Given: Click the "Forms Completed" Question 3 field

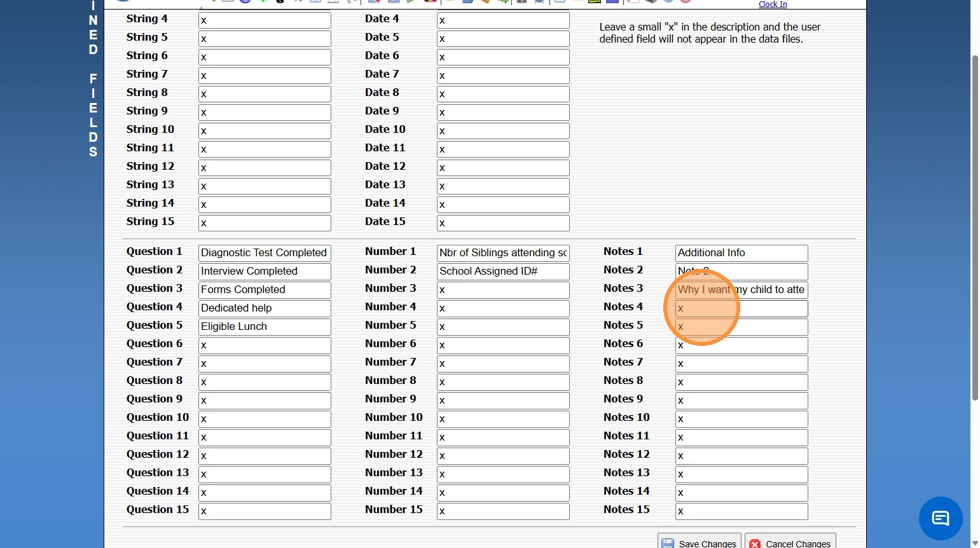Looking at the screenshot, I should point(265,290).
